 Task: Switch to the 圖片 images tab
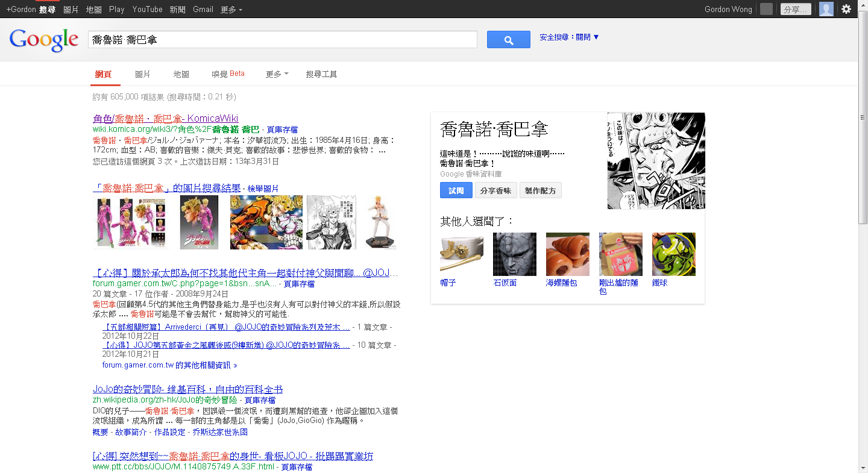pos(143,74)
